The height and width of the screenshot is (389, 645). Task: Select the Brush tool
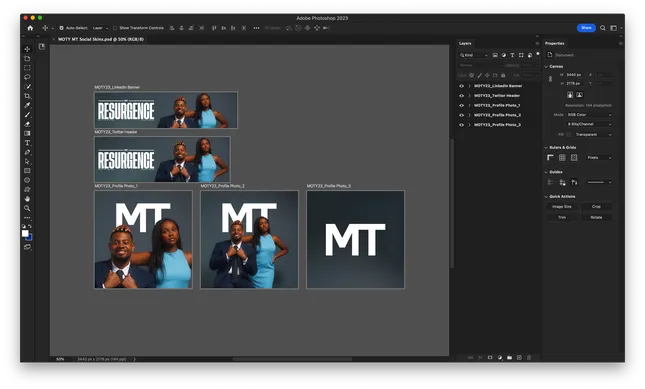27,115
